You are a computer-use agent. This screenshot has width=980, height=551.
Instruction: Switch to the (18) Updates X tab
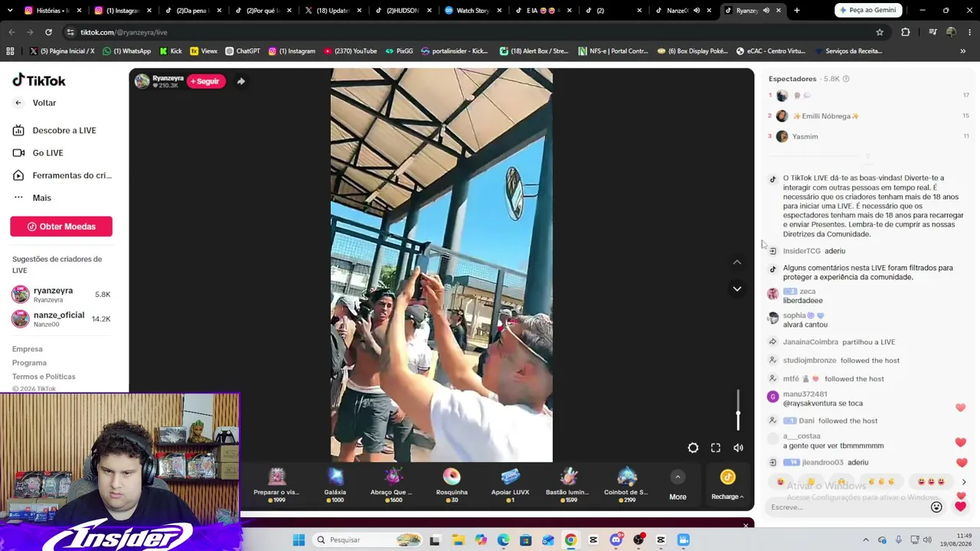click(x=332, y=11)
